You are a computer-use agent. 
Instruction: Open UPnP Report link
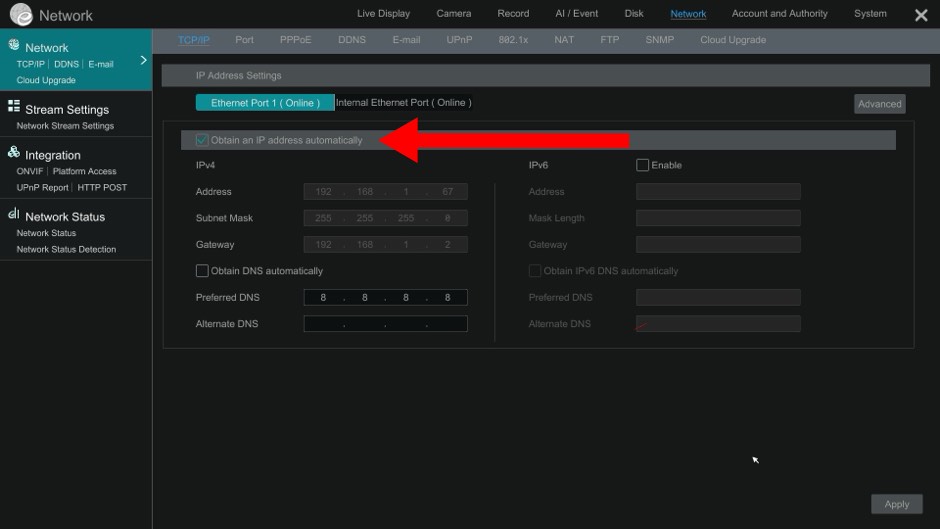[43, 188]
